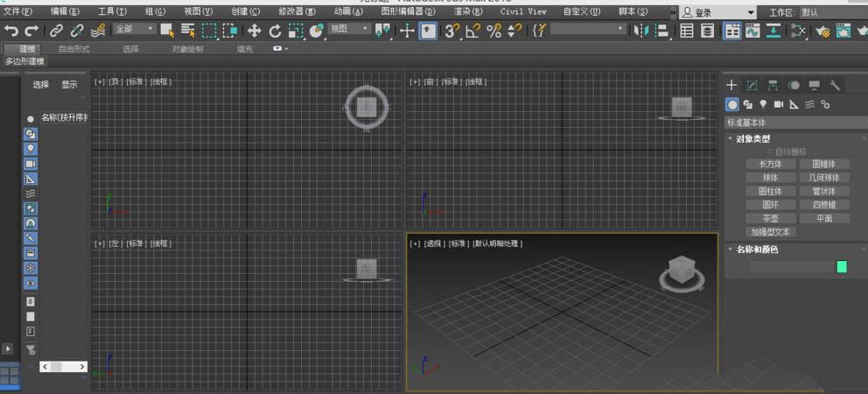Open the Modify panel tab icon
Image resolution: width=868 pixels, height=394 pixels.
click(x=752, y=85)
